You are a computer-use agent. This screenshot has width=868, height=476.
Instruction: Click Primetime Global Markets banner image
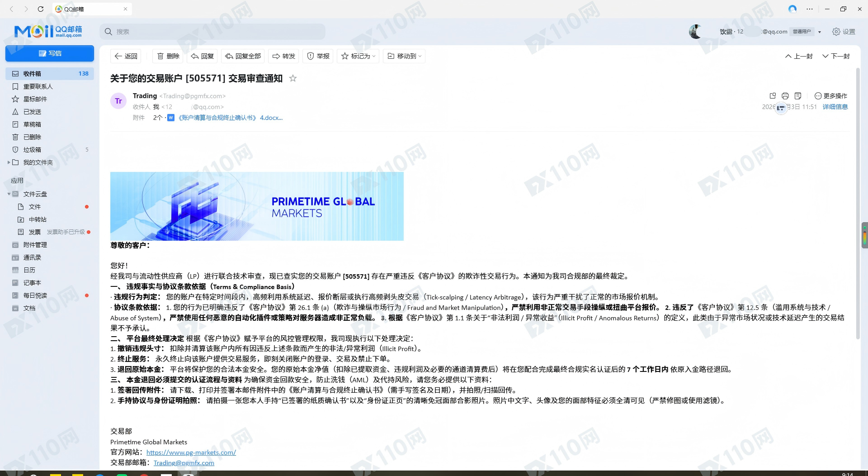click(x=257, y=206)
